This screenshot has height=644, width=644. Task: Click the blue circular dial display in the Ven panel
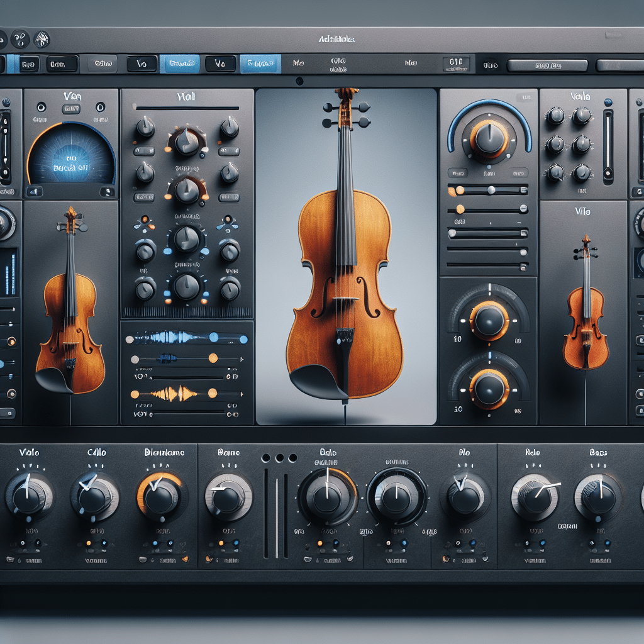pos(72,154)
